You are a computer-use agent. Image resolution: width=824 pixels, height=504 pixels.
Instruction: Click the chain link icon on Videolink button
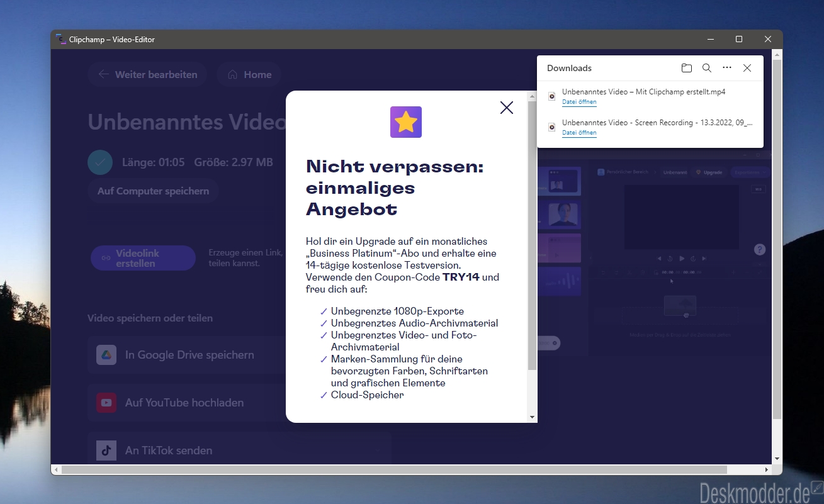pos(106,258)
